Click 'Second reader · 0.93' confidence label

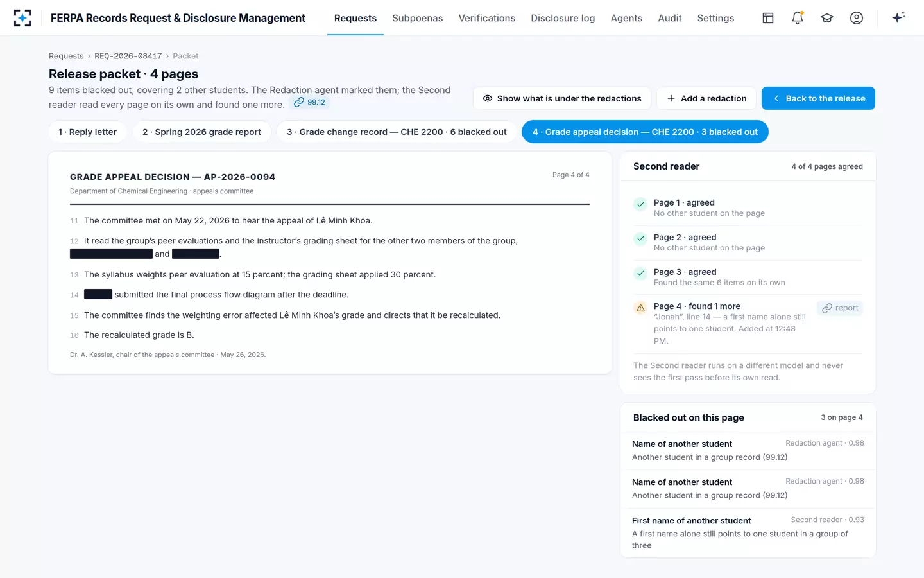[x=827, y=520]
